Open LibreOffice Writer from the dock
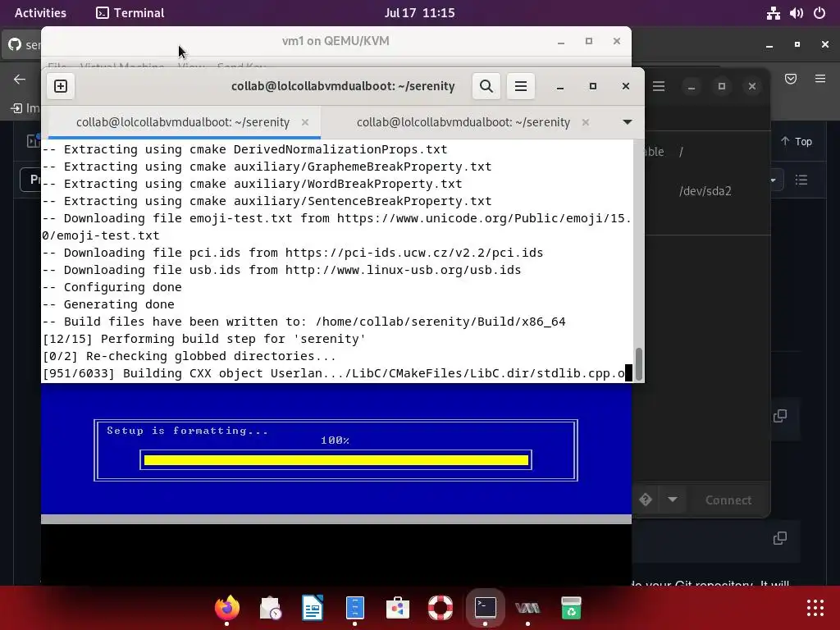Viewport: 840px width, 630px height. tap(313, 608)
